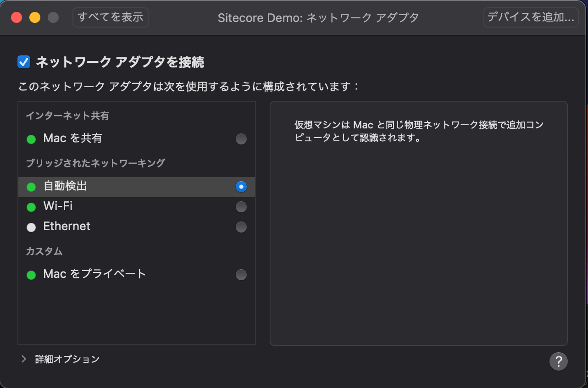Choose the Wi-Fi radio button

coord(241,207)
